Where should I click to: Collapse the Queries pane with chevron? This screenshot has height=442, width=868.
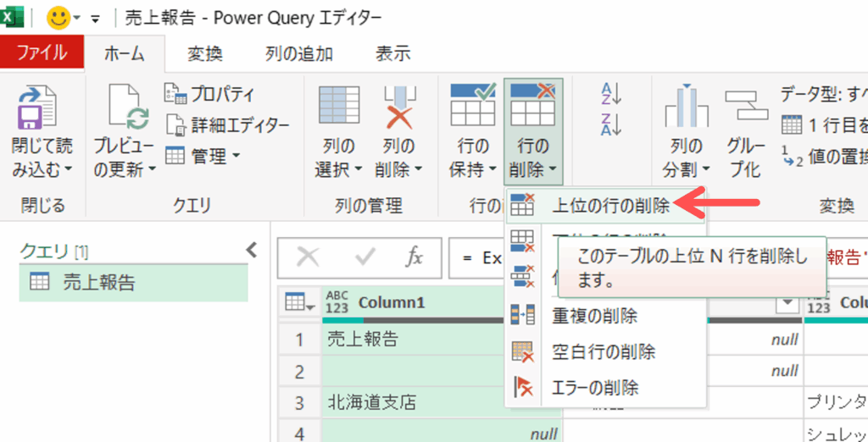click(251, 249)
